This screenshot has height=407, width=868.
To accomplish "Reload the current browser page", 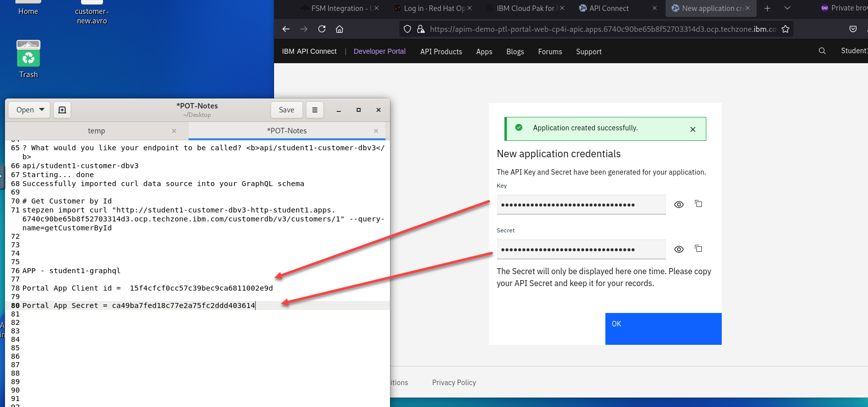I will pos(322,29).
